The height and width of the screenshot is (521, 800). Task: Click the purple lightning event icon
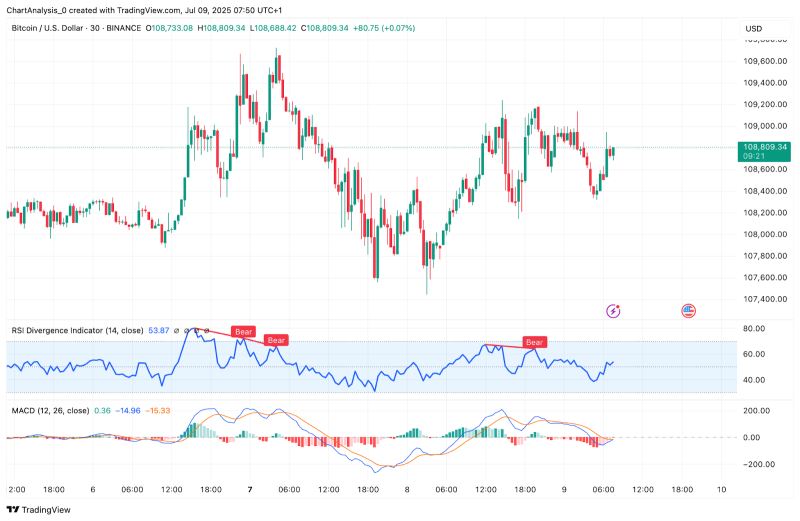[613, 311]
